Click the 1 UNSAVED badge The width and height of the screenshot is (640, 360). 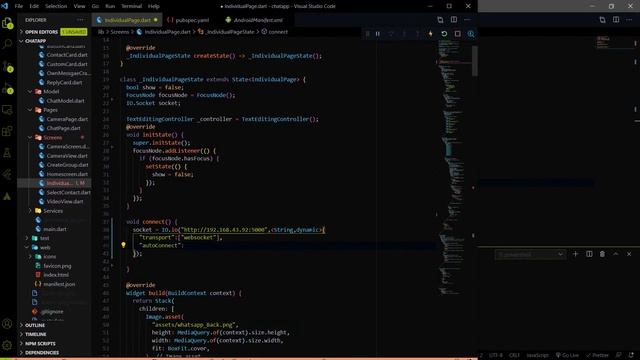coord(74,32)
